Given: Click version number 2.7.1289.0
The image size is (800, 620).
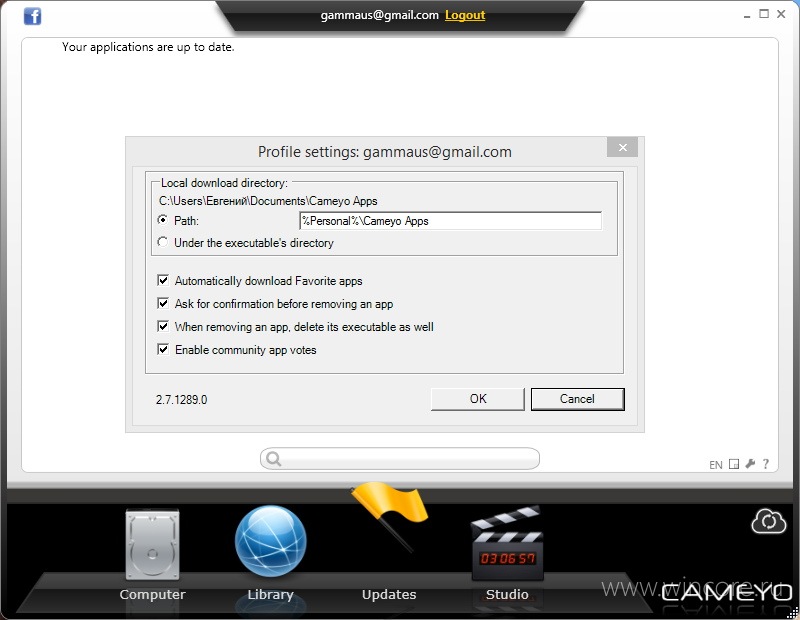Looking at the screenshot, I should coord(182,400).
